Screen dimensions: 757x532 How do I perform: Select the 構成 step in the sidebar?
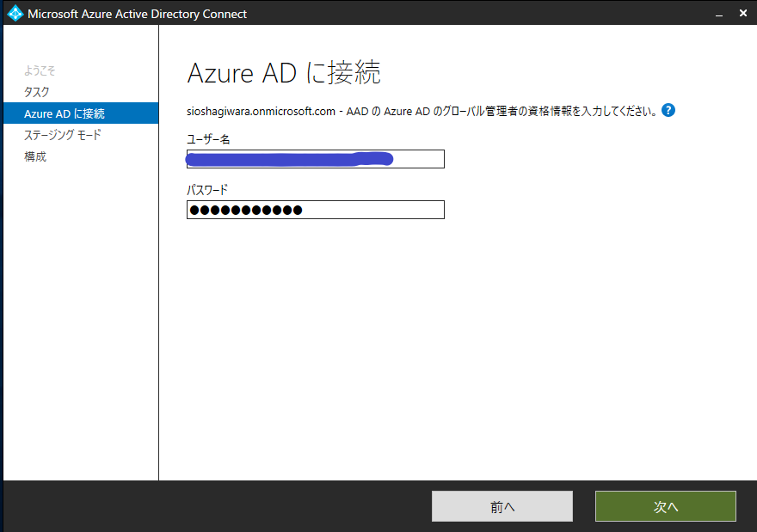[34, 156]
